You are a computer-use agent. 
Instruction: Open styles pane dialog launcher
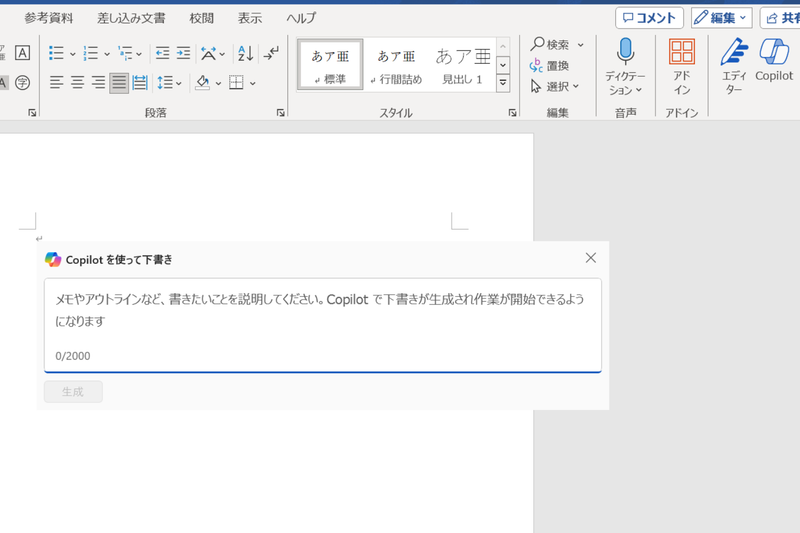tap(512, 113)
